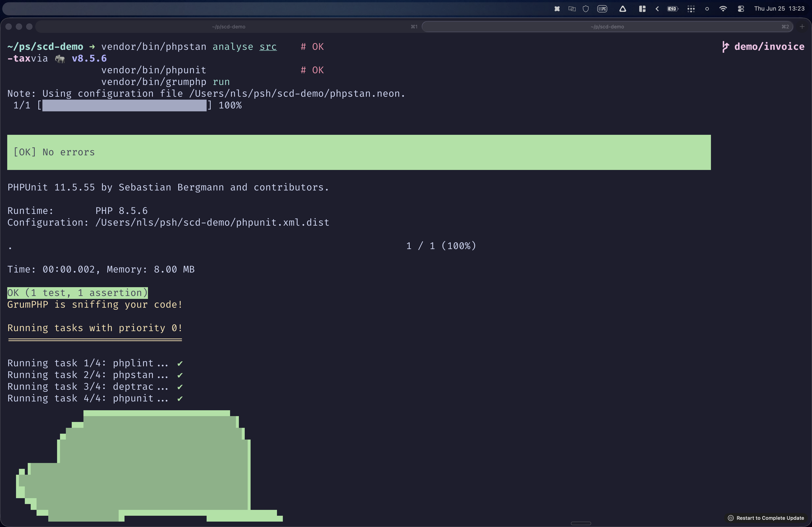The image size is (812, 527).
Task: Click checkmark for task 2/4 phpstan
Action: pos(180,375)
